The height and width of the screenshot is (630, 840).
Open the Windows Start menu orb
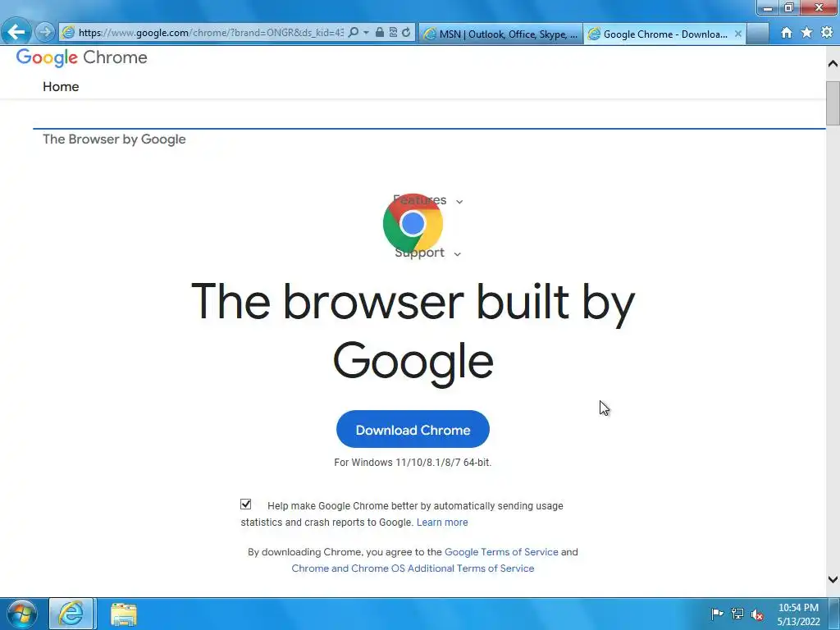coord(21,614)
